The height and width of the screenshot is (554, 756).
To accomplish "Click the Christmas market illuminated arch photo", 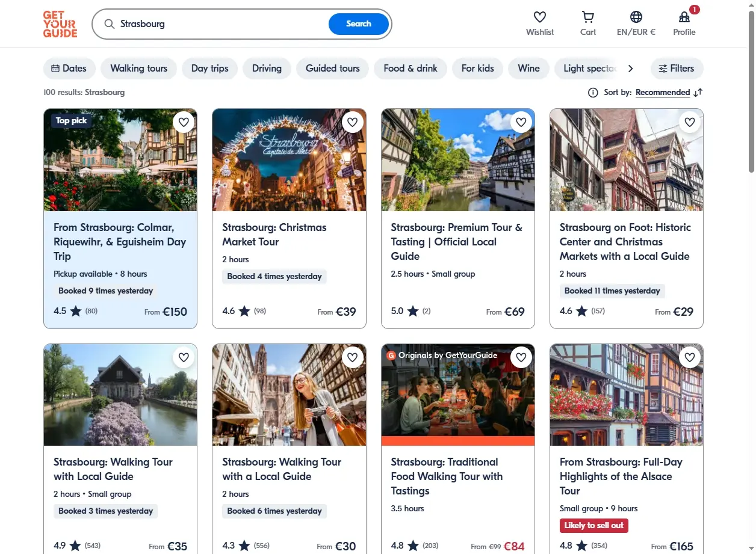I will click(x=290, y=160).
